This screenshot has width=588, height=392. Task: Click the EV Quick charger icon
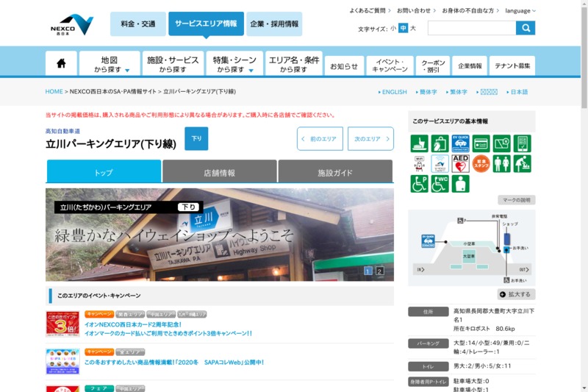(461, 143)
